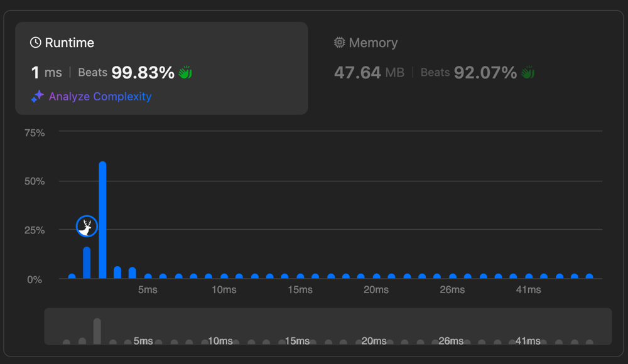Click the 15ms label on the main chart axis
The width and height of the screenshot is (628, 364).
[300, 290]
